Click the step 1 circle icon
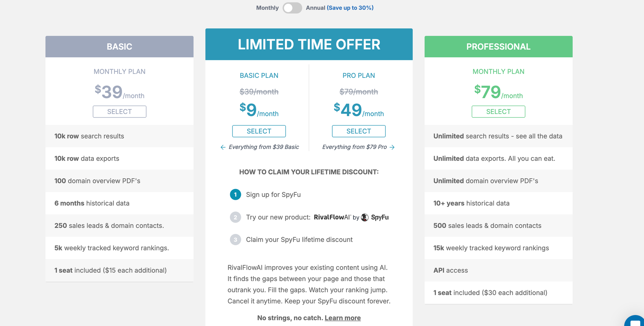The width and height of the screenshot is (644, 326). coord(235,194)
